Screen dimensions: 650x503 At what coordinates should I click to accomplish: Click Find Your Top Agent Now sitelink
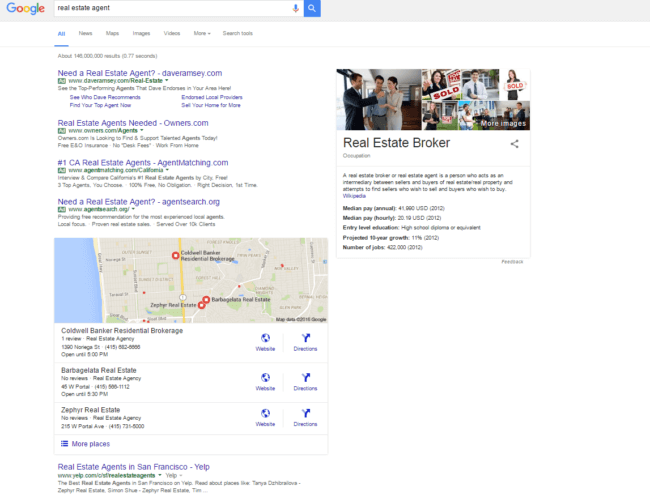(100, 105)
